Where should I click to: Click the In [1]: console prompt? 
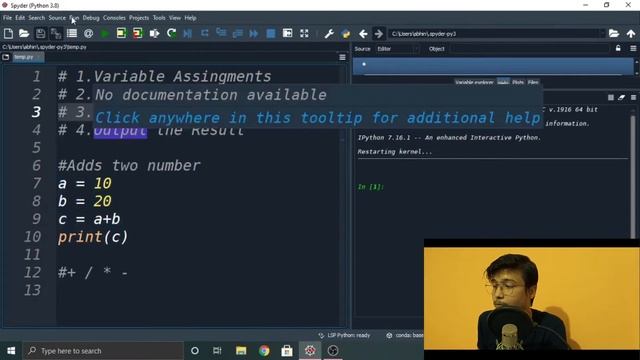point(371,187)
